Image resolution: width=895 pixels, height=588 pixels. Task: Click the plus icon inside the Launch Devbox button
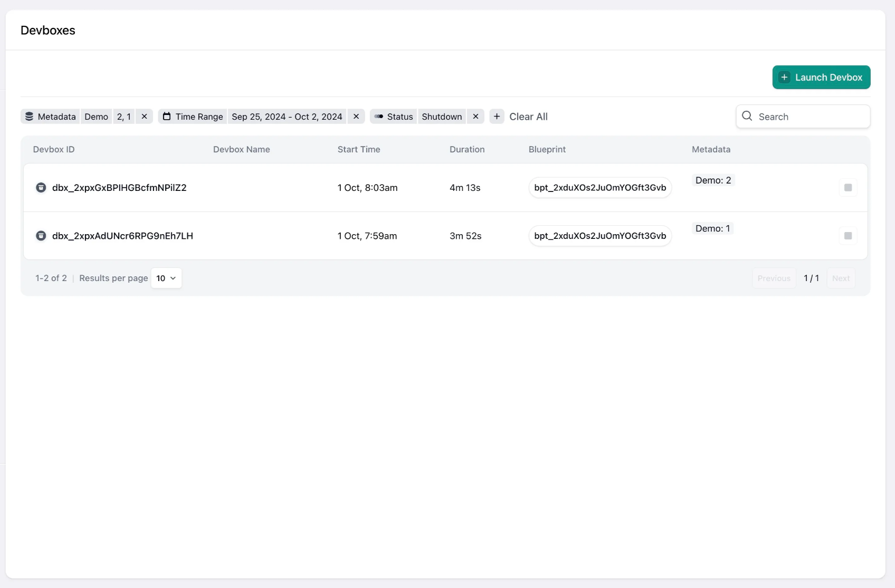(784, 77)
